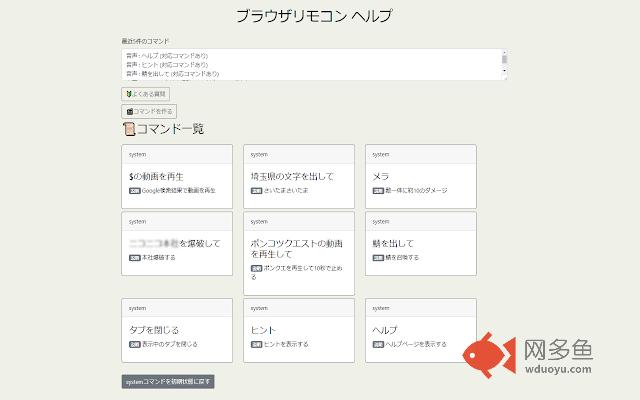Viewport: 640px width, 400px height.
Task: Click 説明 badge before 鯖を召喚する
Action: tap(378, 258)
